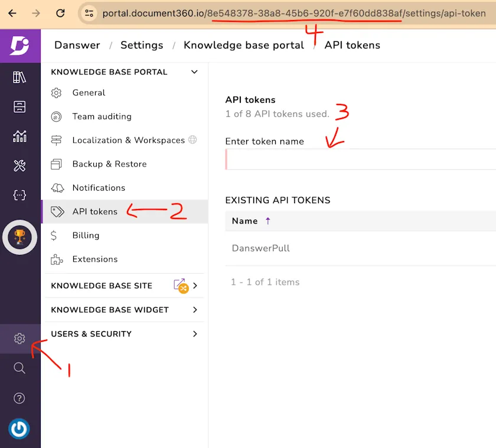496x448 pixels.
Task: Collapse the Knowledge Base Portal section
Action: pos(194,72)
